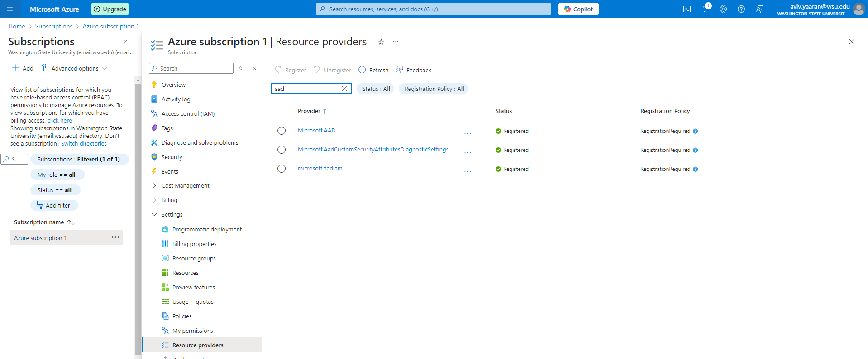
Task: Select the microsoft.aadiam radio button
Action: [x=281, y=169]
